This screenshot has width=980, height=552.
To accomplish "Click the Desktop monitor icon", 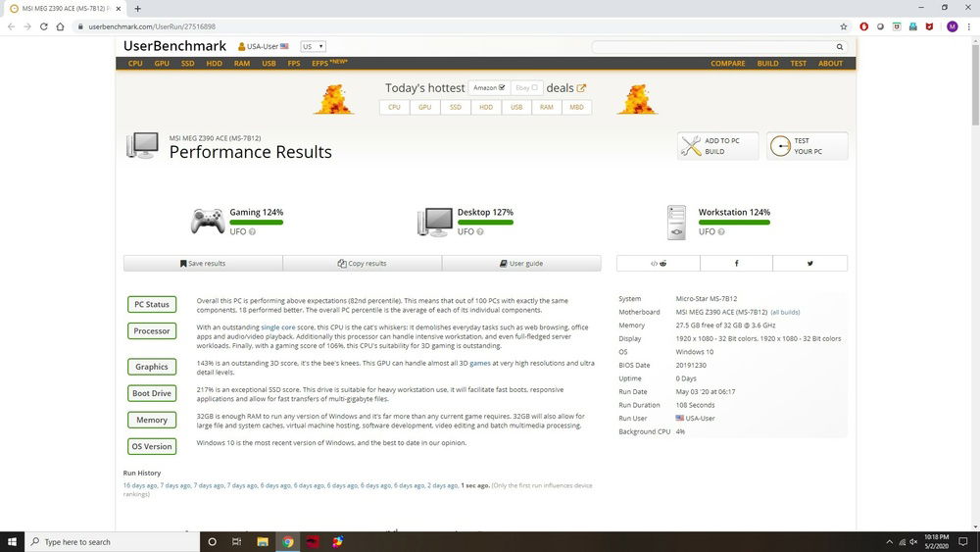I will pos(434,222).
